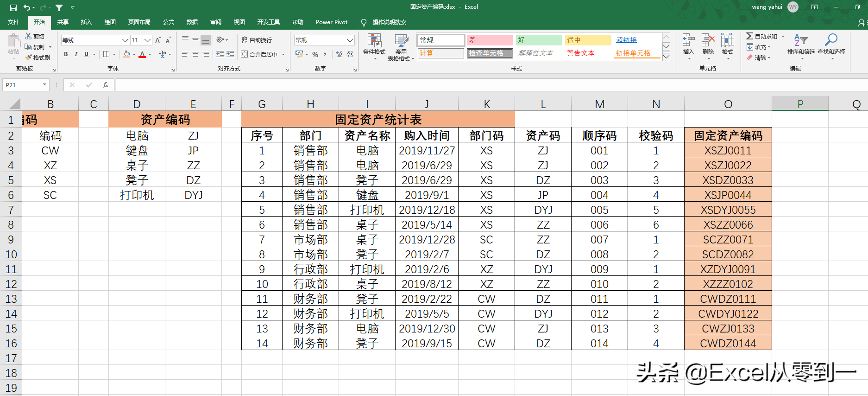Click the Cut (剪切) scissors icon

(29, 36)
